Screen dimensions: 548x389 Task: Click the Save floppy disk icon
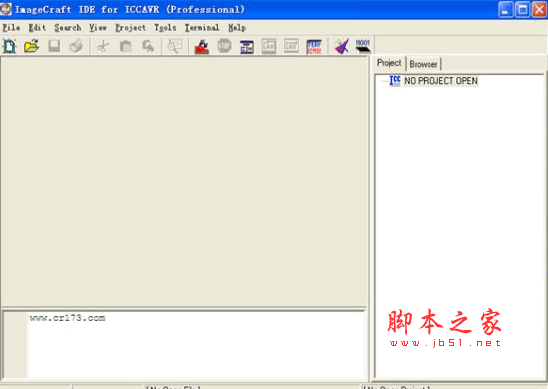pos(54,46)
